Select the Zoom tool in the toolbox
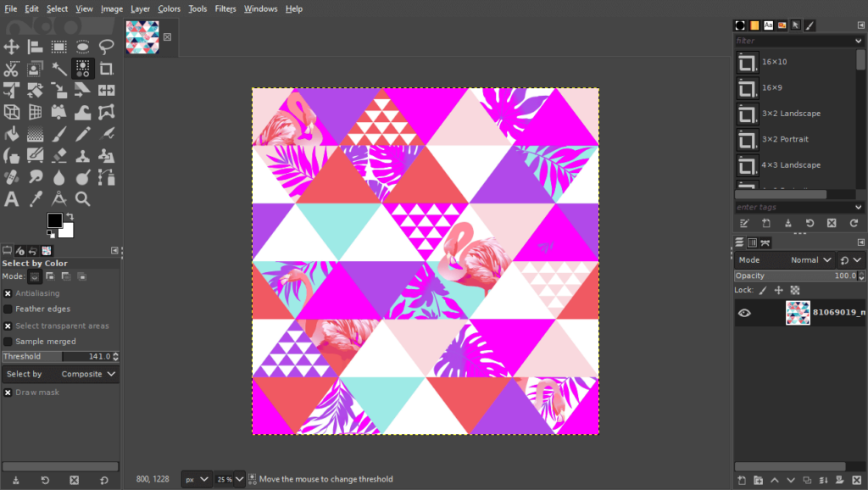Image resolution: width=868 pixels, height=490 pixels. 81,198
